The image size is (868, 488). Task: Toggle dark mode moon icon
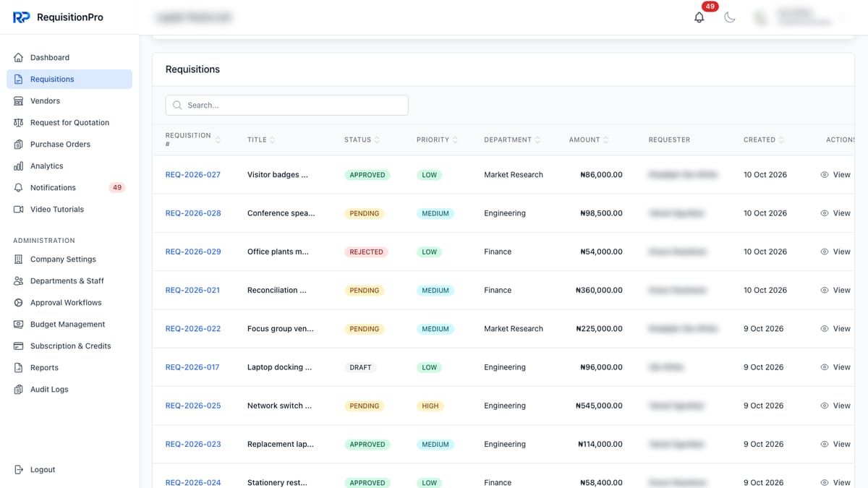coord(730,17)
